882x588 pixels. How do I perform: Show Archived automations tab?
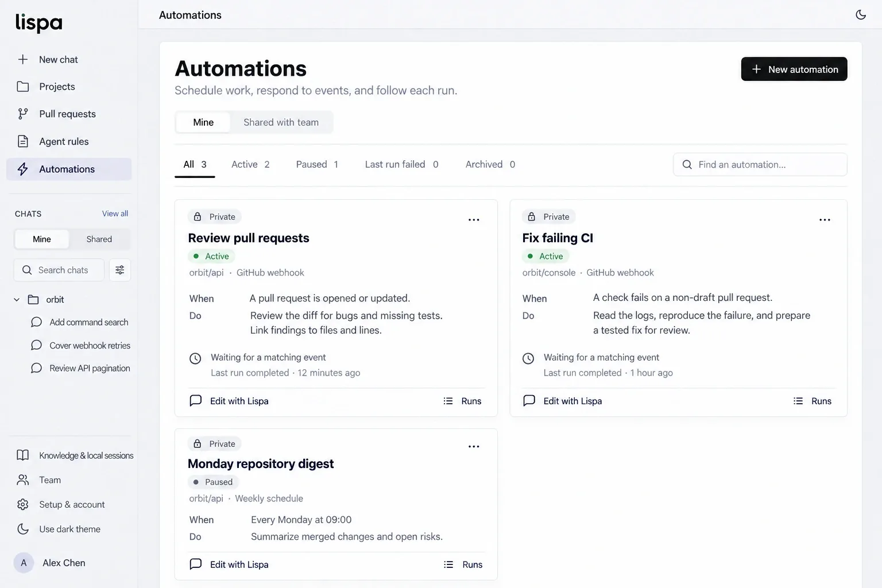click(x=490, y=164)
